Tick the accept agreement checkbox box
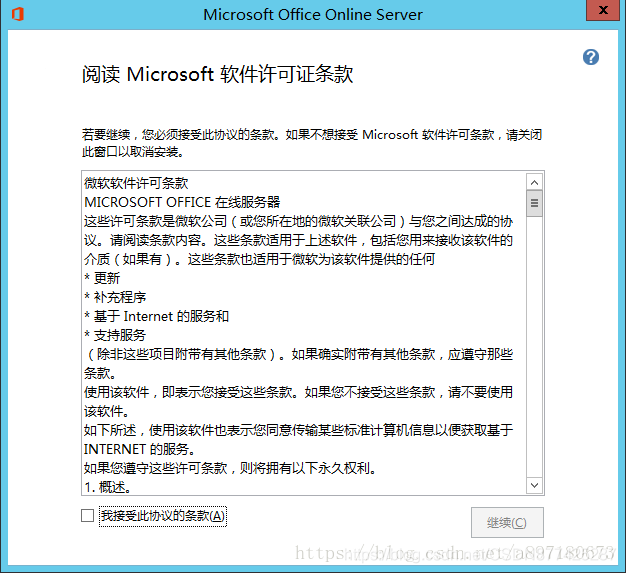This screenshot has height=573, width=626. tap(87, 515)
